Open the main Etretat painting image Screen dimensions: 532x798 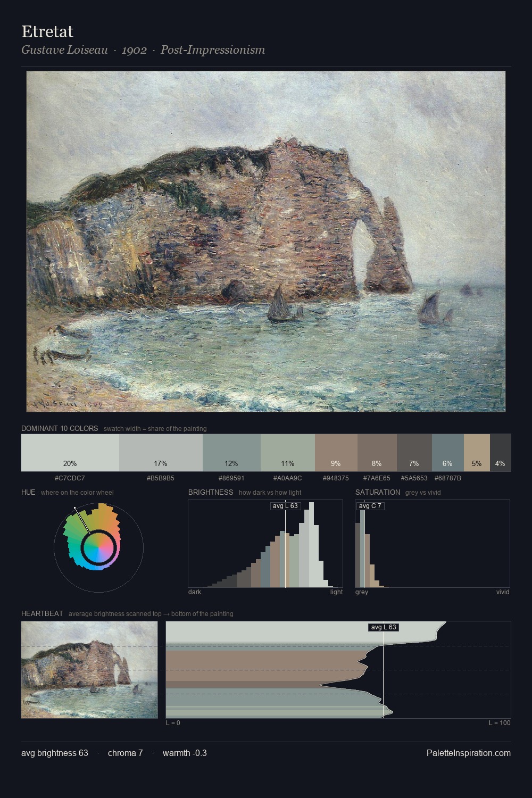pyautogui.click(x=266, y=242)
